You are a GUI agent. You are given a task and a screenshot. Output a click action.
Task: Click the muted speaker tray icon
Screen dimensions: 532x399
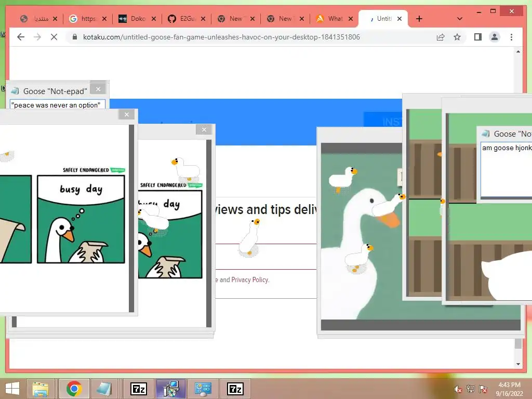[x=458, y=389]
